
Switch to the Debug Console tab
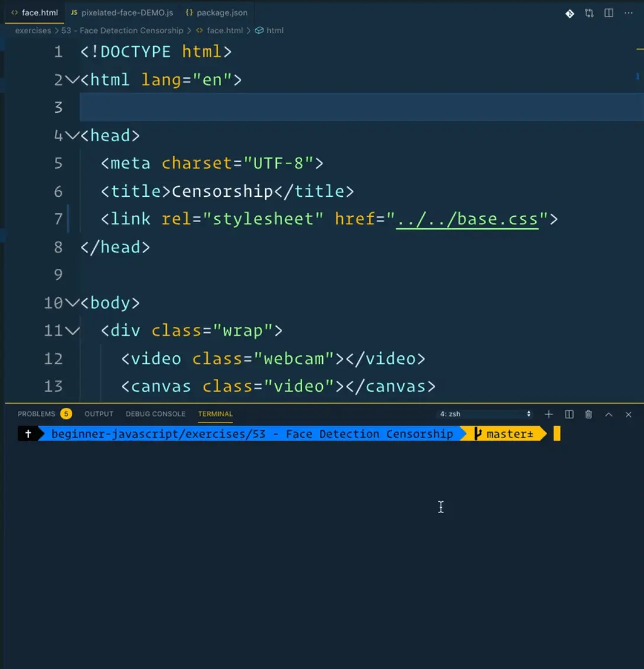coord(156,414)
